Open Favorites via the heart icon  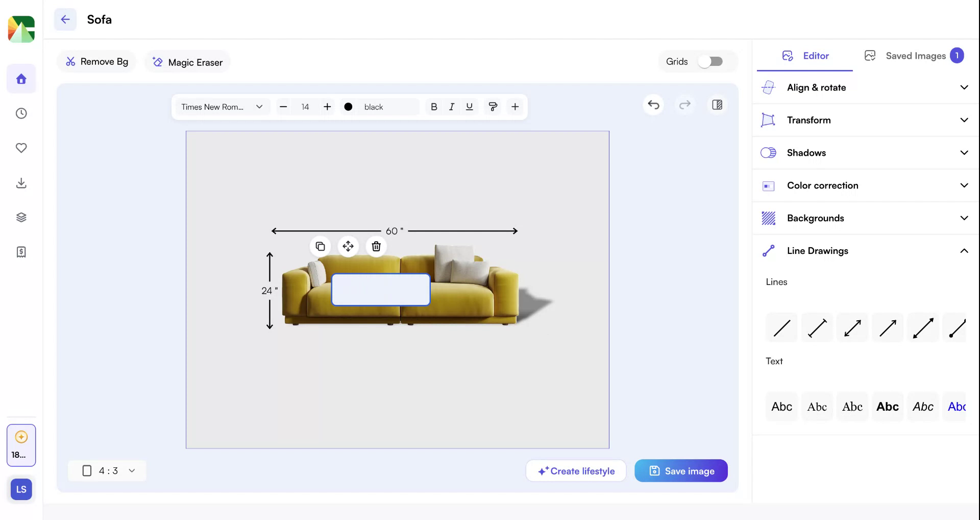point(21,148)
